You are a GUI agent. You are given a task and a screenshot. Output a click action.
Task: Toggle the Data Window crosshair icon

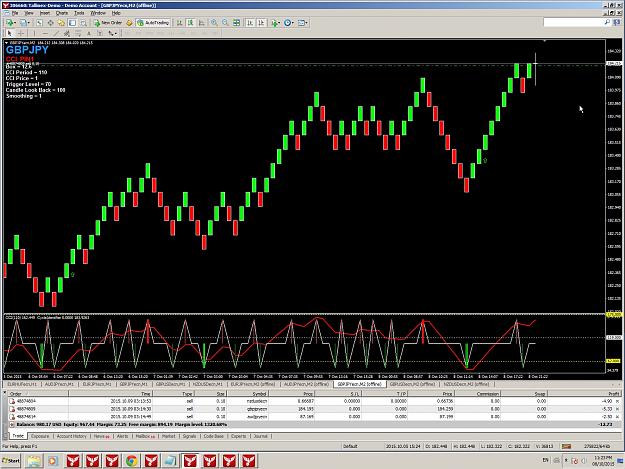click(51, 23)
